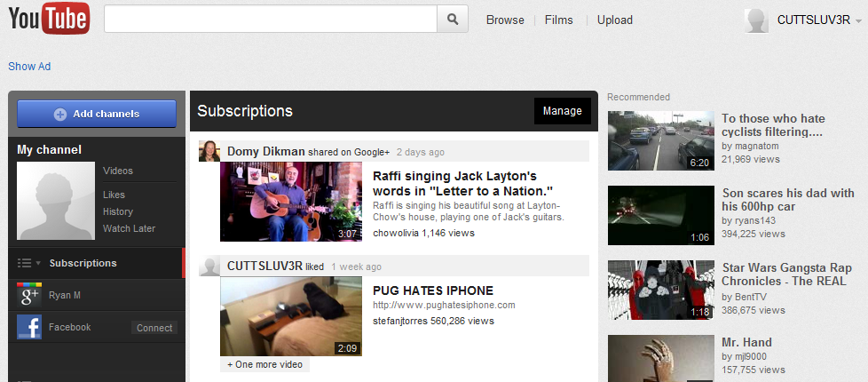
Task: Open the chowolivia uploader link
Action: point(396,233)
